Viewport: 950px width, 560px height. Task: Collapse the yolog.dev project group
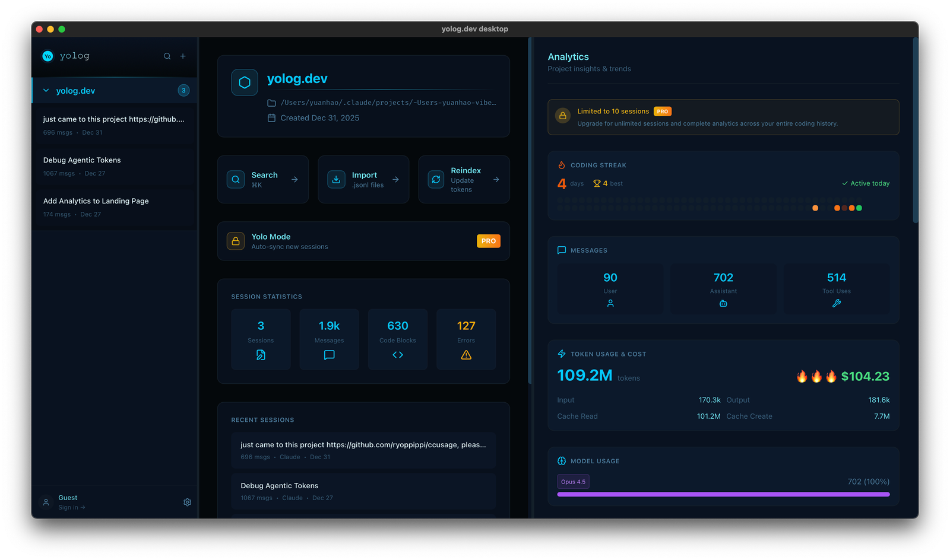[x=46, y=90]
